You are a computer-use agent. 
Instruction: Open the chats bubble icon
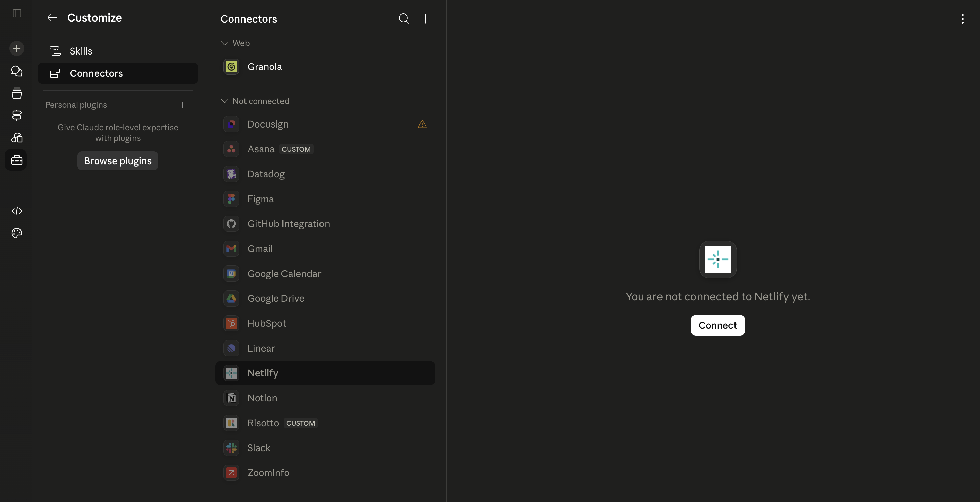coord(17,71)
